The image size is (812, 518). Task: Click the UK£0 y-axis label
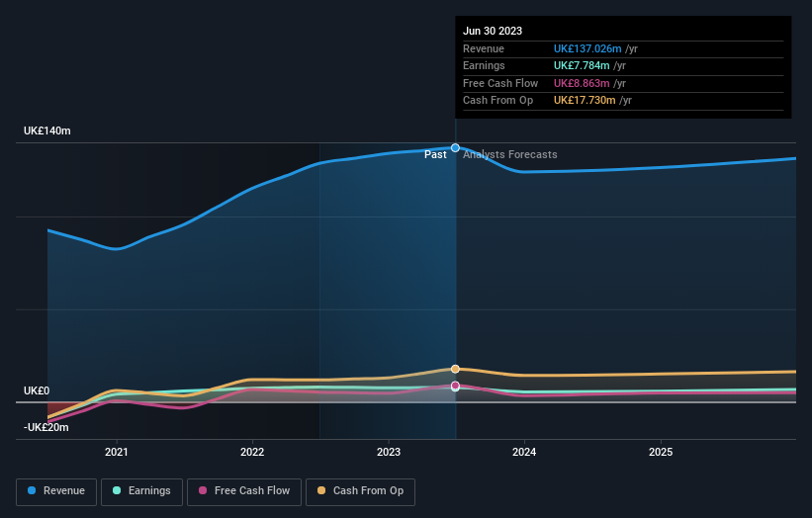pyautogui.click(x=37, y=390)
